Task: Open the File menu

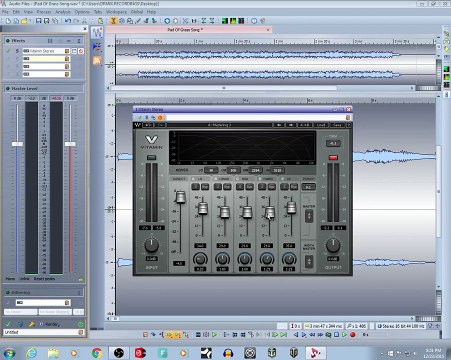Action: 5,12
